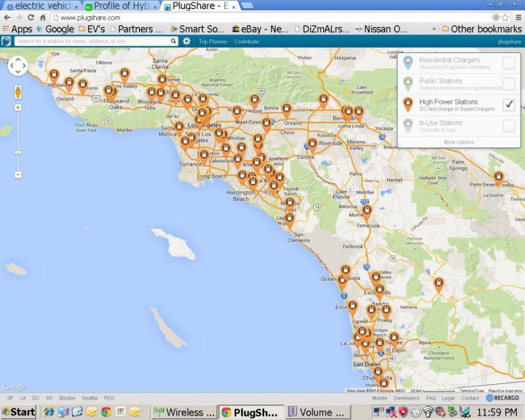Uncheck the High Power Stations checkbox

coord(509,105)
